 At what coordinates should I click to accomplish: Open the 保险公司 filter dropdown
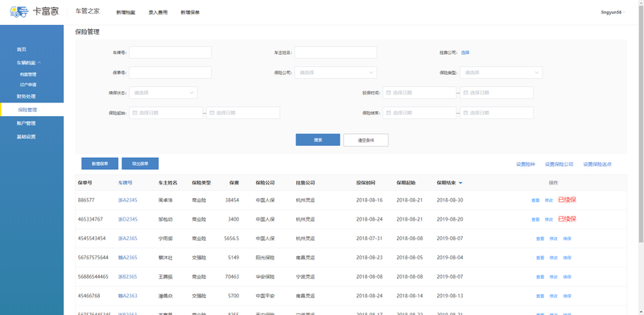336,73
